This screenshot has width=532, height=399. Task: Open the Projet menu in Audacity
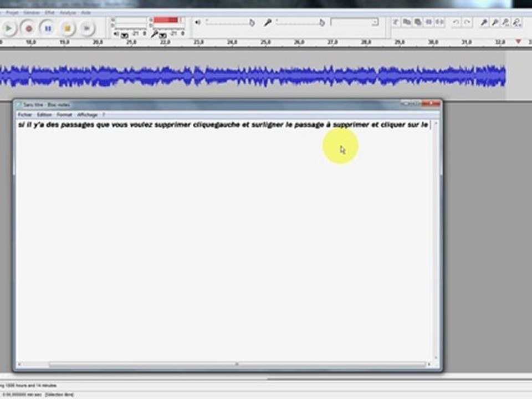point(12,13)
